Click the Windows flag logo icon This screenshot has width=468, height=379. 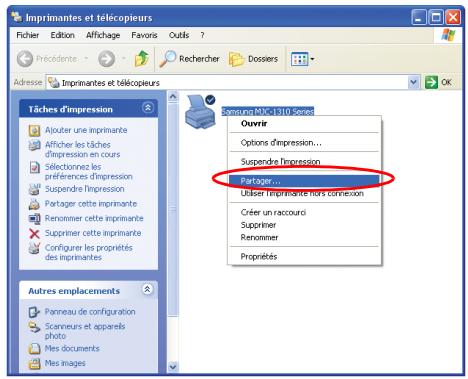tap(448, 35)
